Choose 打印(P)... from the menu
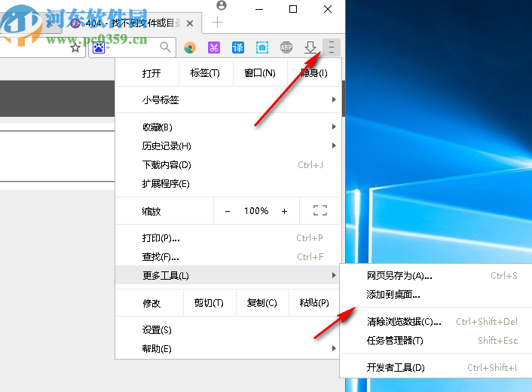Screen dimensions: 532x392 click(228, 238)
